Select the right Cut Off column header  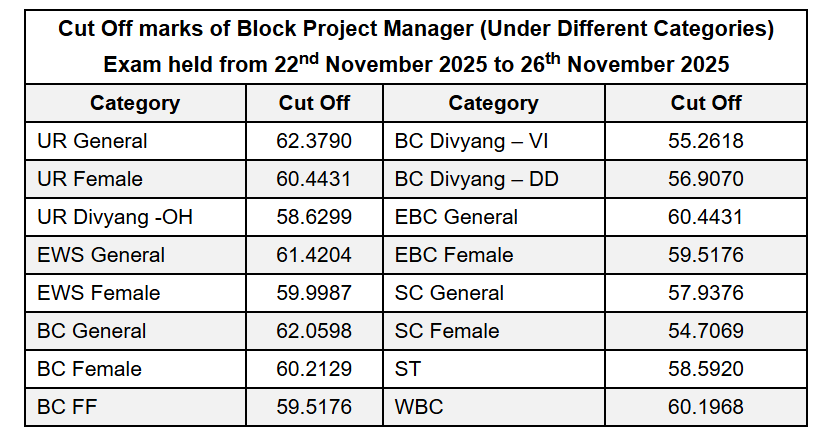click(706, 103)
